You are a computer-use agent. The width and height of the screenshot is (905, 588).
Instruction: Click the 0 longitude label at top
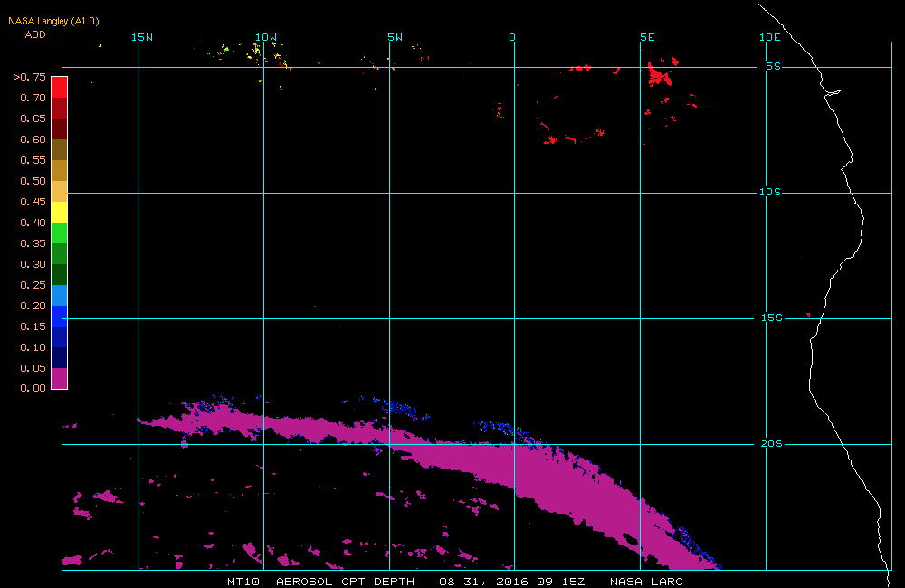pos(512,37)
